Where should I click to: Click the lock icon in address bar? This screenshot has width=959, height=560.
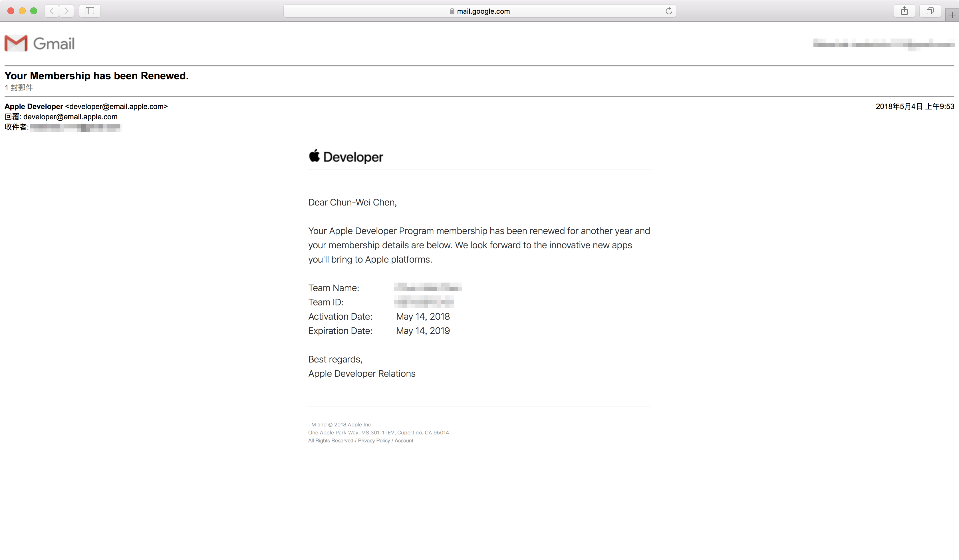[452, 11]
